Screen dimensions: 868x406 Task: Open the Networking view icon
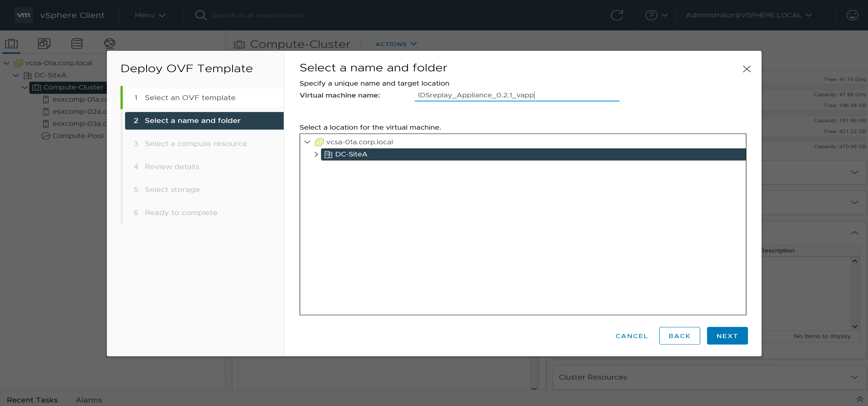click(110, 43)
